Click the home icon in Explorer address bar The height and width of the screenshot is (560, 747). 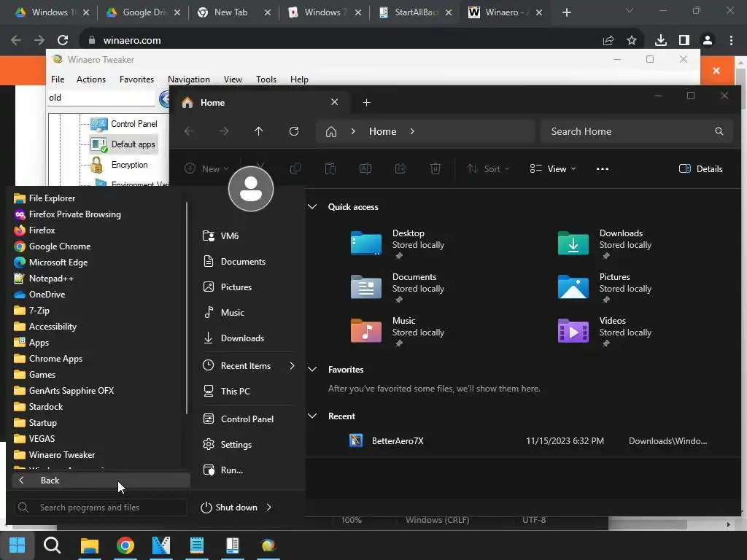[x=331, y=131]
